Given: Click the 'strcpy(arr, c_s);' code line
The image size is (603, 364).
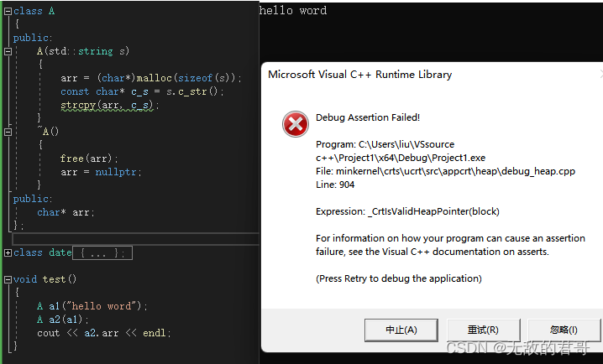Looking at the screenshot, I should [x=110, y=105].
